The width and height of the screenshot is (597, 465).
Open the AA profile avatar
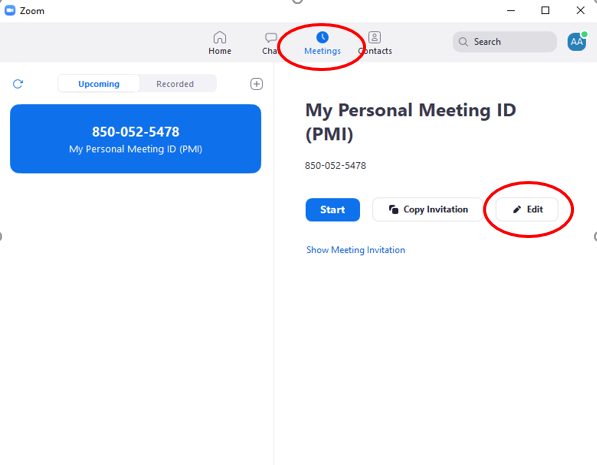click(577, 42)
